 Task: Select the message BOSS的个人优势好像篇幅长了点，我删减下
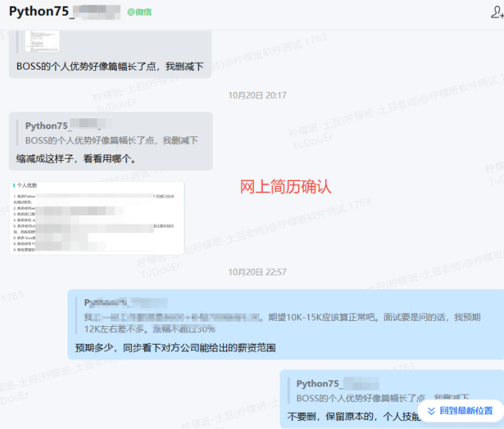click(110, 67)
